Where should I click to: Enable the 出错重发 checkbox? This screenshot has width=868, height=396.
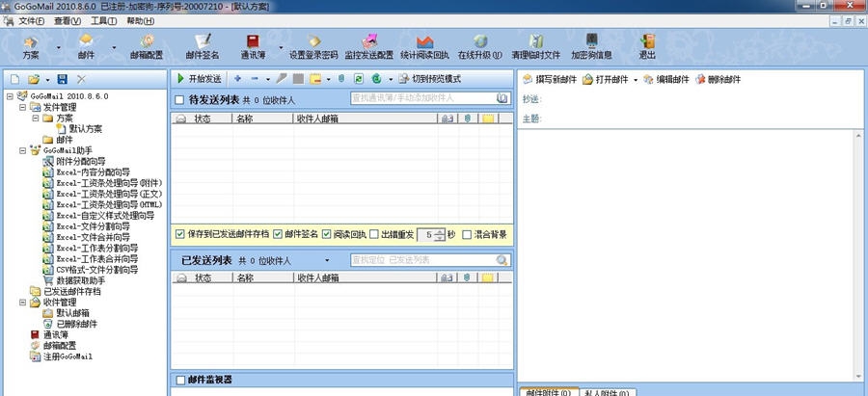pyautogui.click(x=374, y=234)
